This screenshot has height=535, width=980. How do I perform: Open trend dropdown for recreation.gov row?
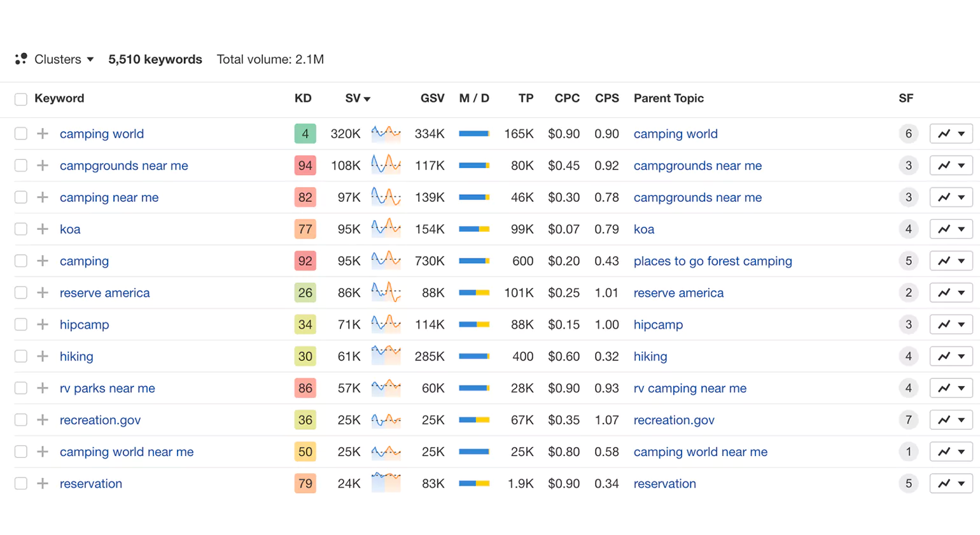pyautogui.click(x=951, y=420)
